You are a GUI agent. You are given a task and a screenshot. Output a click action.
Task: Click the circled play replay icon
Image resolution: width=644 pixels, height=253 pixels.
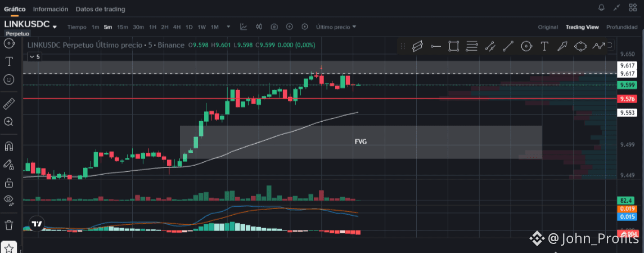pyautogui.click(x=305, y=26)
